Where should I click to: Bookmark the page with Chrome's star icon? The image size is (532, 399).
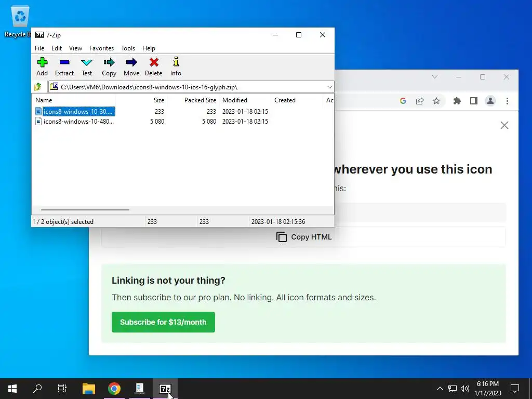click(x=436, y=101)
